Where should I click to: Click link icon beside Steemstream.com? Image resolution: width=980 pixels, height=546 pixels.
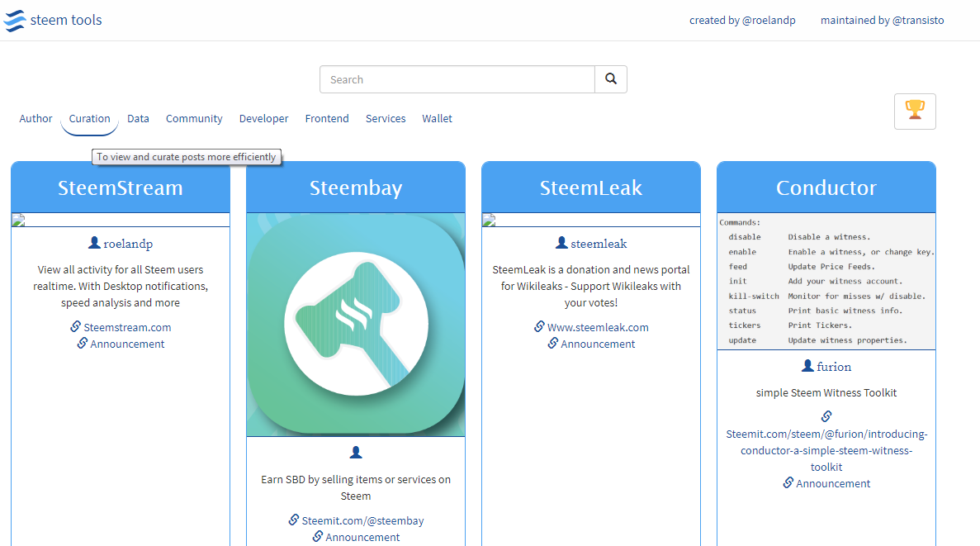76,326
